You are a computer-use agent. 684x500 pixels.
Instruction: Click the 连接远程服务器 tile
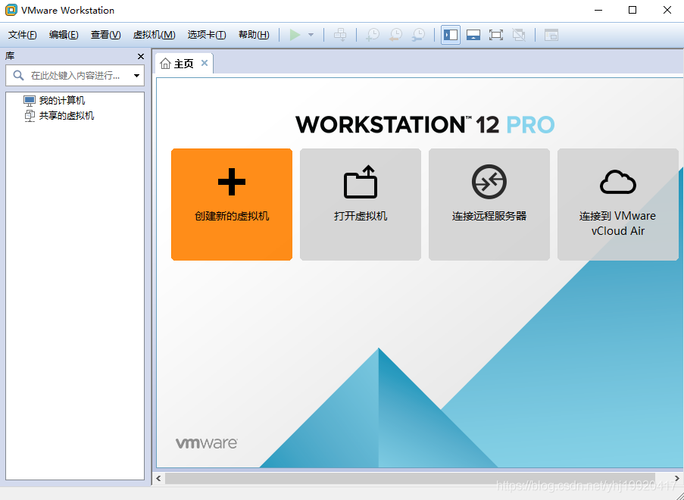[489, 205]
